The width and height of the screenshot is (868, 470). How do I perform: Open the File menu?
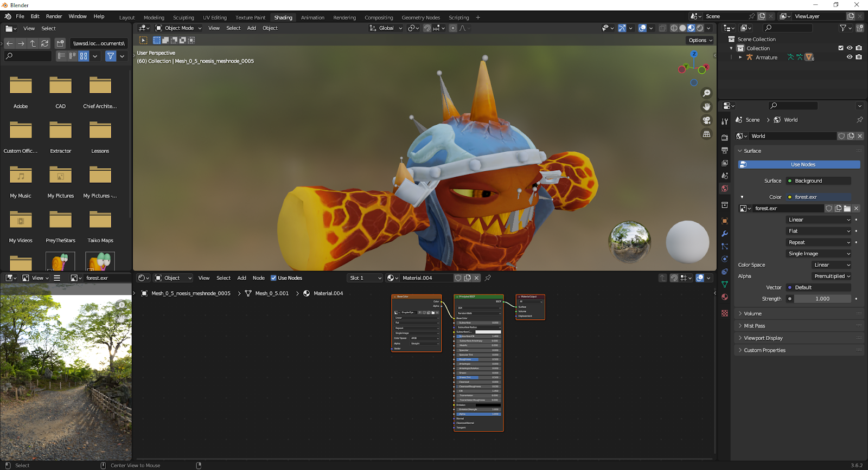point(20,16)
